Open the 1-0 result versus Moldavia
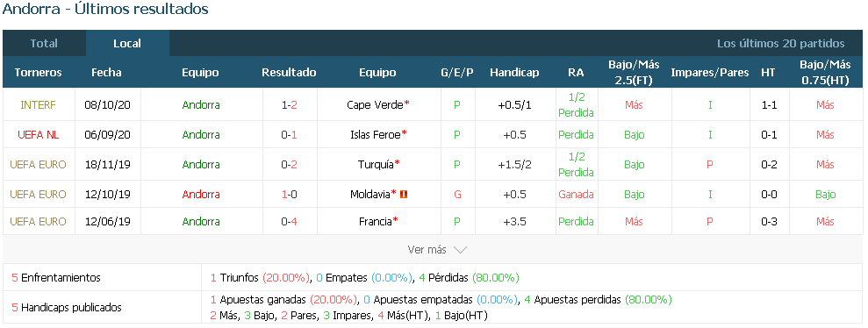 pyautogui.click(x=289, y=194)
